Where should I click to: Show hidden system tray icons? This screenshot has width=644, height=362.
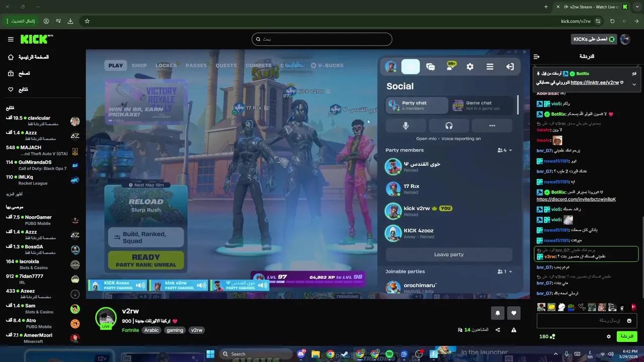555,354
